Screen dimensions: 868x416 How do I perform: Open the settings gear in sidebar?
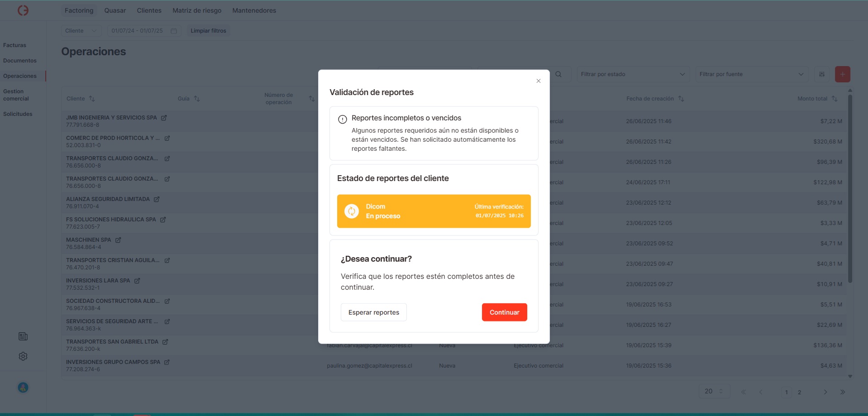coord(23,356)
